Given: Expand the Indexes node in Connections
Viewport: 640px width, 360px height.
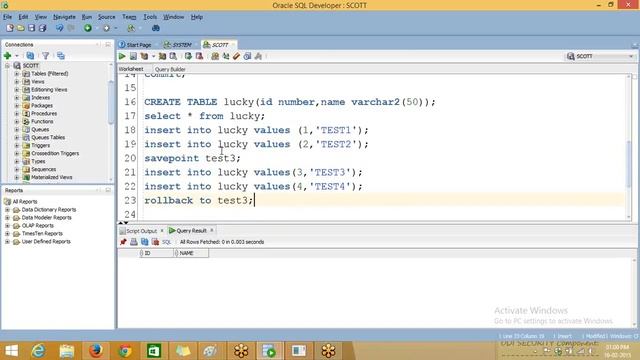Looking at the screenshot, I should tap(17, 98).
